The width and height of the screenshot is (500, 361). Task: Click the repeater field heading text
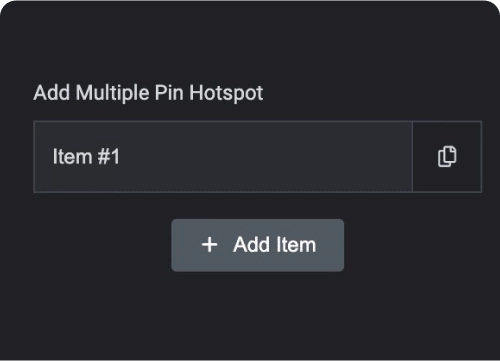[x=148, y=93]
